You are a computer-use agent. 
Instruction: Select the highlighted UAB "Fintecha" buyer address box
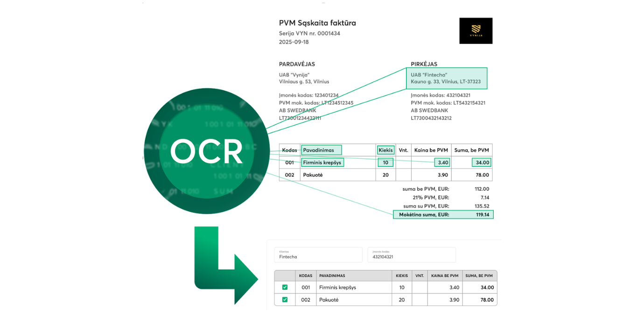(446, 78)
